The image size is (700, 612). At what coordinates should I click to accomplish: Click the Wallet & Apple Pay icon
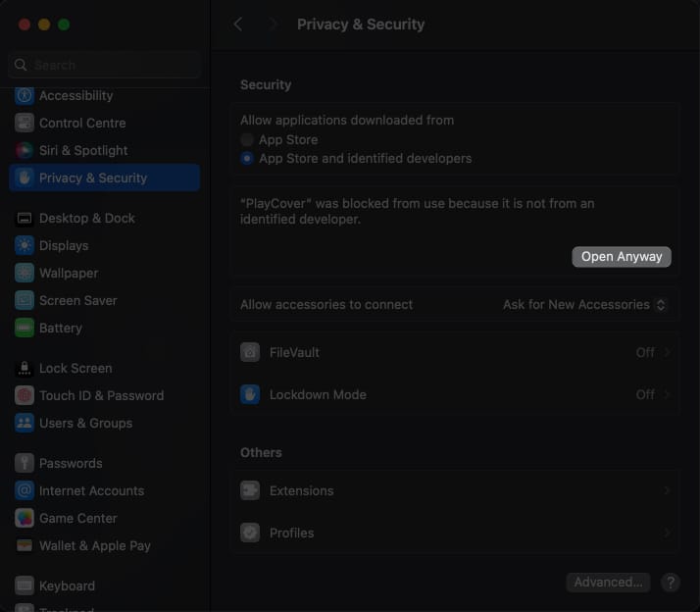tap(25, 546)
